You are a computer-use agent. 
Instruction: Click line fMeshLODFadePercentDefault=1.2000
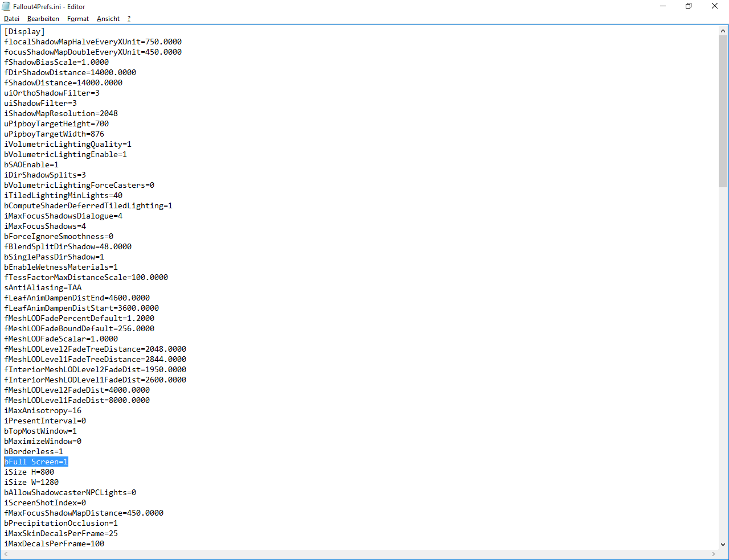pyautogui.click(x=79, y=318)
